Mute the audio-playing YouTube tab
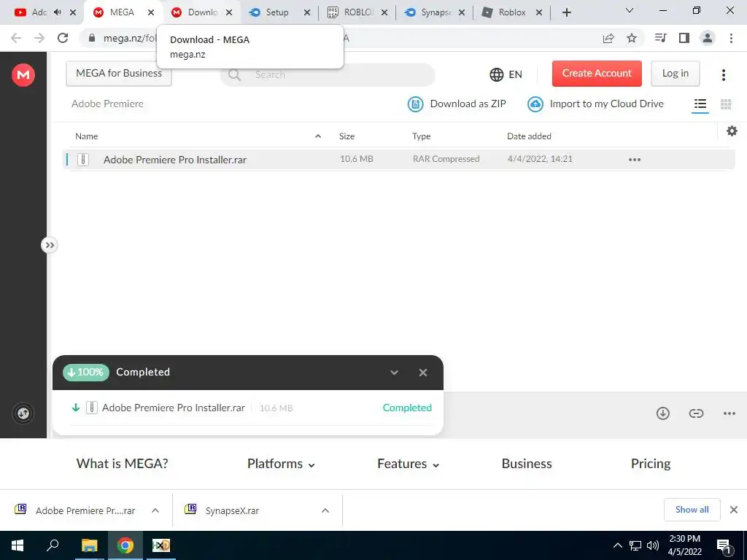 (57, 12)
